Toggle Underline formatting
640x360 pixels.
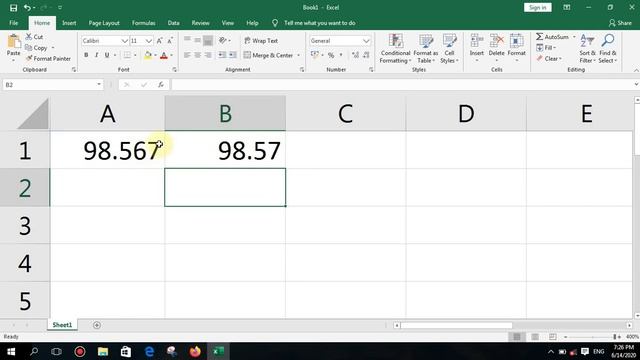[107, 55]
